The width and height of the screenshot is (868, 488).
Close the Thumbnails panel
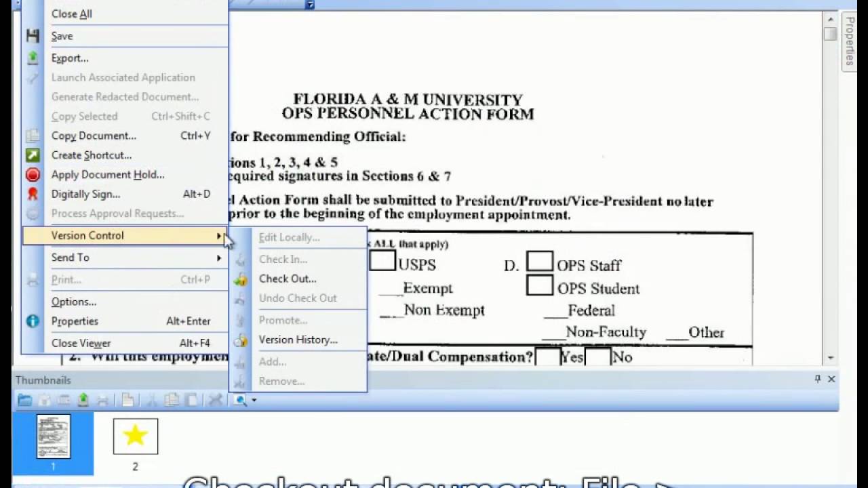pyautogui.click(x=831, y=380)
